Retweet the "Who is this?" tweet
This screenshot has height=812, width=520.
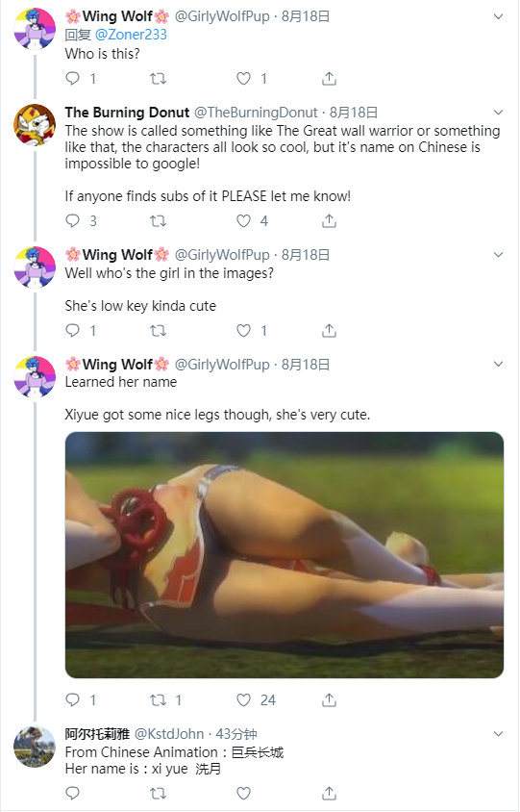click(158, 79)
